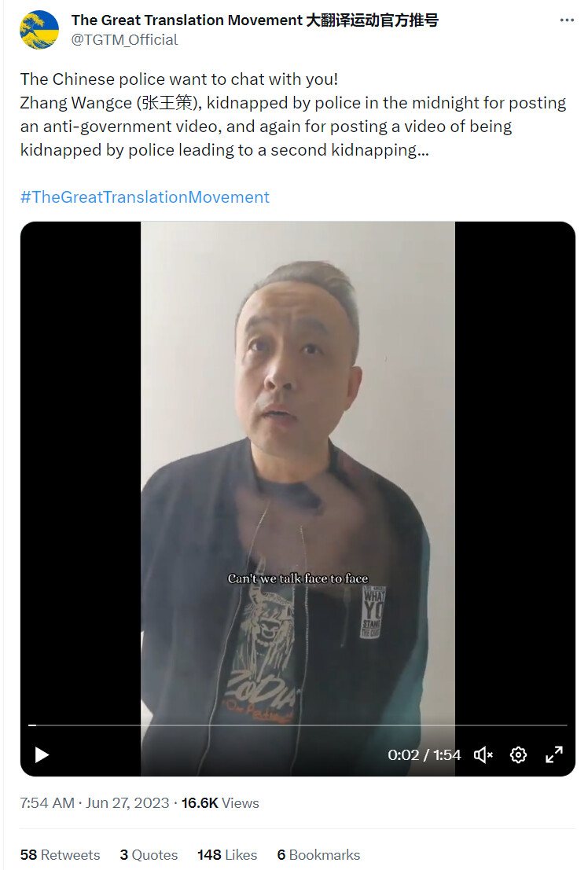View the 58 Retweets list
The image size is (588, 870).
click(60, 854)
